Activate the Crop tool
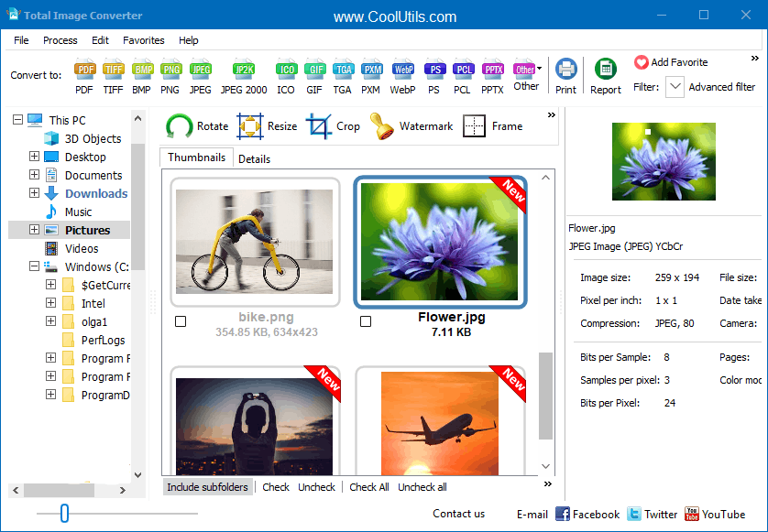Screen dimensions: 768x532 click(333, 125)
